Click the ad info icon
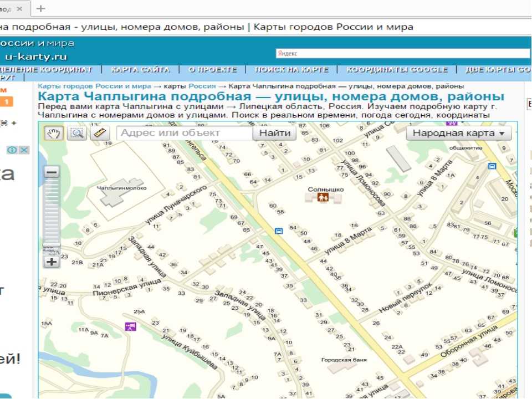532x399 pixels. 12,150
